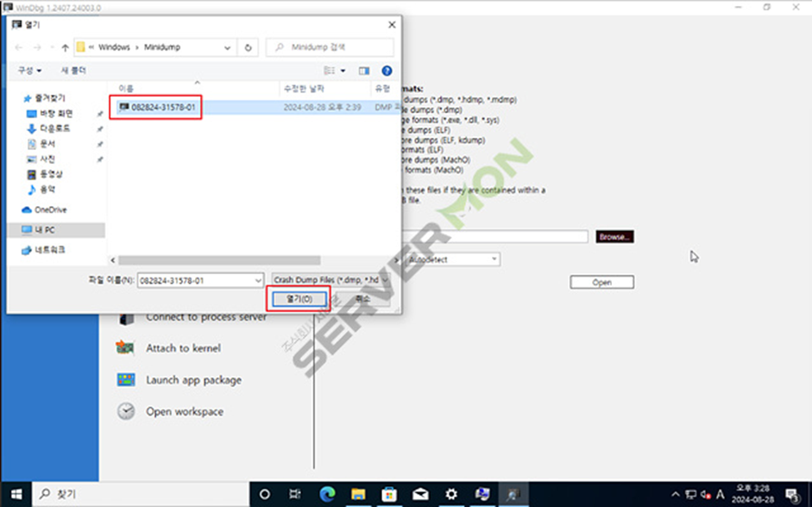
Task: Click the WinDbg file path input field
Action: (x=494, y=237)
